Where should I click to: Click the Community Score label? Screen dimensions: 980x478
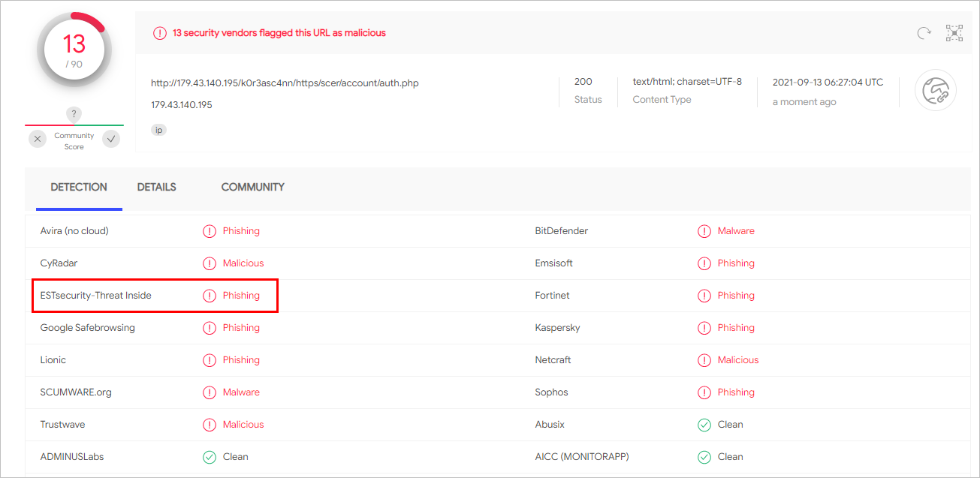(x=74, y=141)
